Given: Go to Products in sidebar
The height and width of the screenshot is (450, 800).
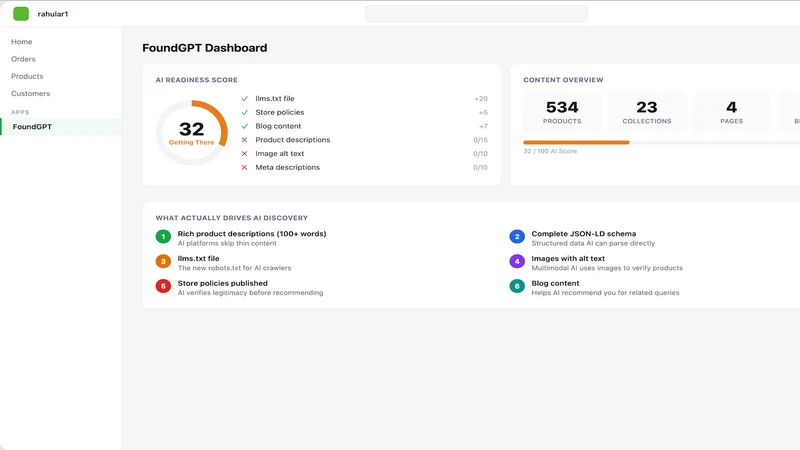Looking at the screenshot, I should pyautogui.click(x=27, y=77).
